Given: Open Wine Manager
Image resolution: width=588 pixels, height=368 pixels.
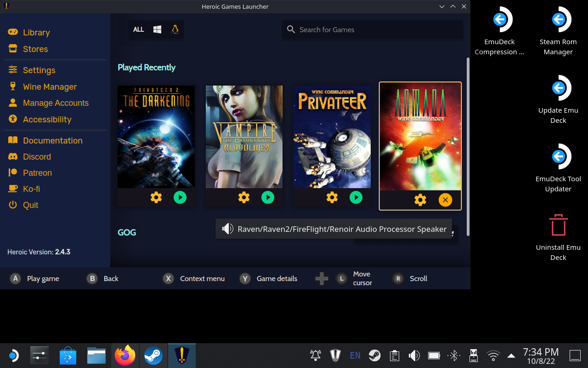Looking at the screenshot, I should (42, 87).
